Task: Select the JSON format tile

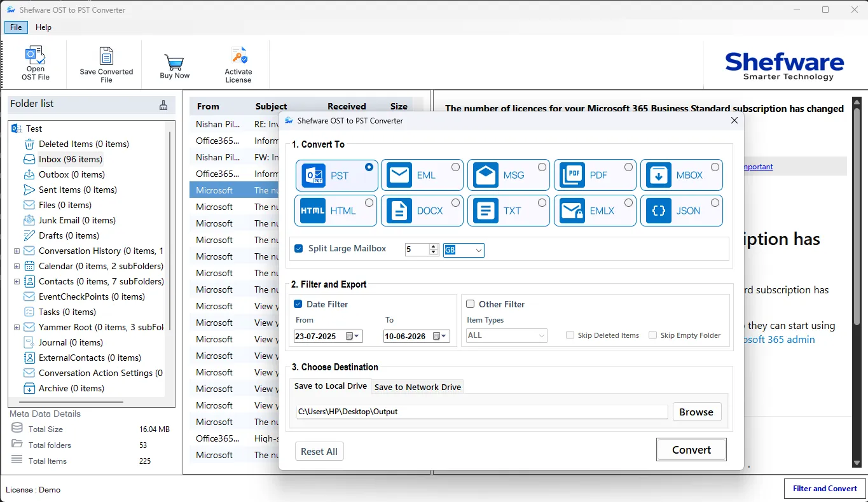Action: point(681,211)
